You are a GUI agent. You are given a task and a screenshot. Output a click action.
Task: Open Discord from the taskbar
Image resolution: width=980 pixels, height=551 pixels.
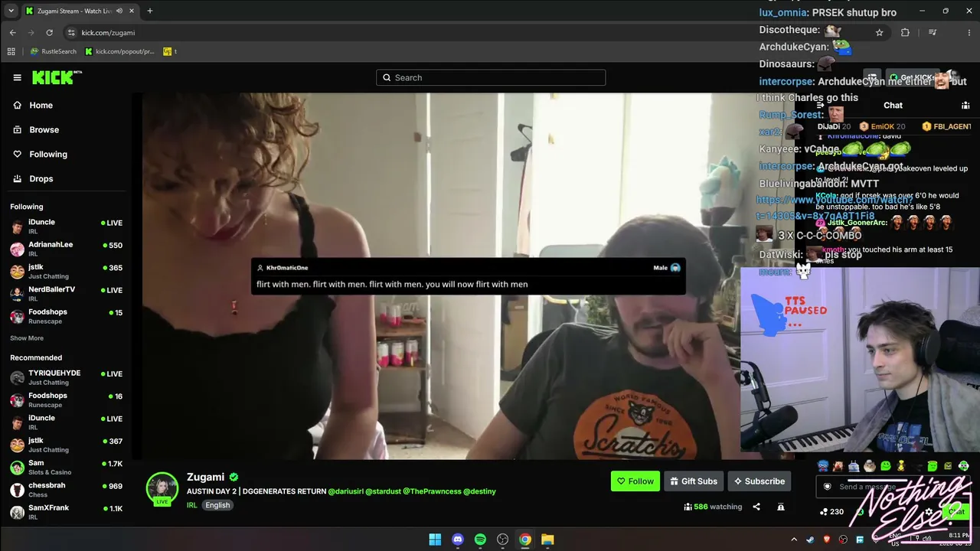pyautogui.click(x=458, y=540)
